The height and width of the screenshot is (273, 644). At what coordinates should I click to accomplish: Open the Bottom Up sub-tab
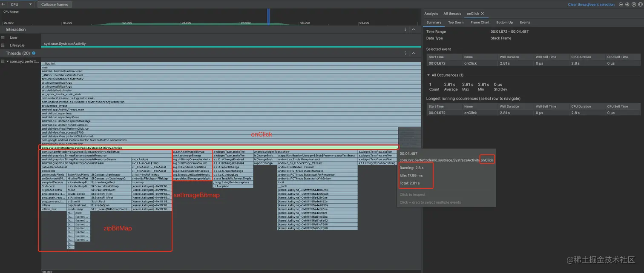point(505,23)
